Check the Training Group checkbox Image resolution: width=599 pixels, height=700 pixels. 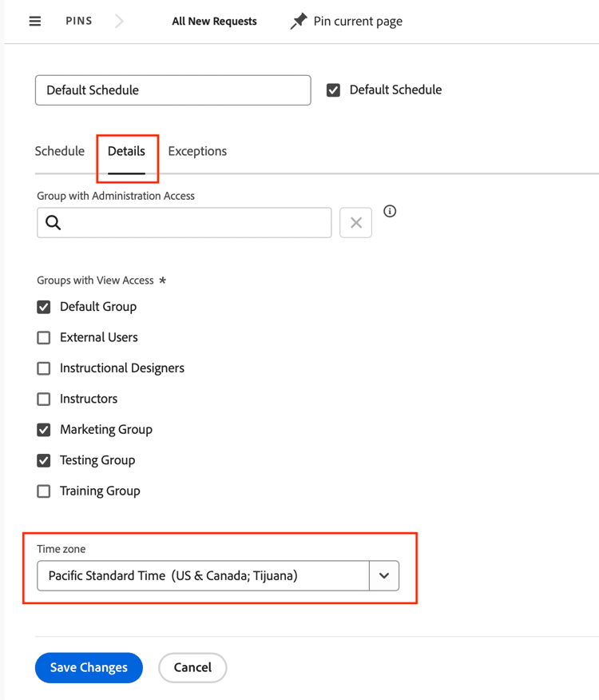[44, 491]
